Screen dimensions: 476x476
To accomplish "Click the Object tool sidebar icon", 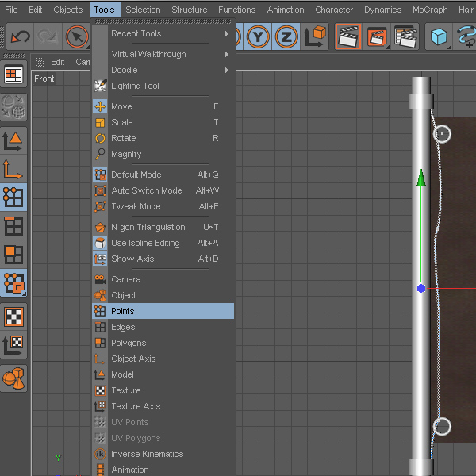I will pyautogui.click(x=13, y=378).
